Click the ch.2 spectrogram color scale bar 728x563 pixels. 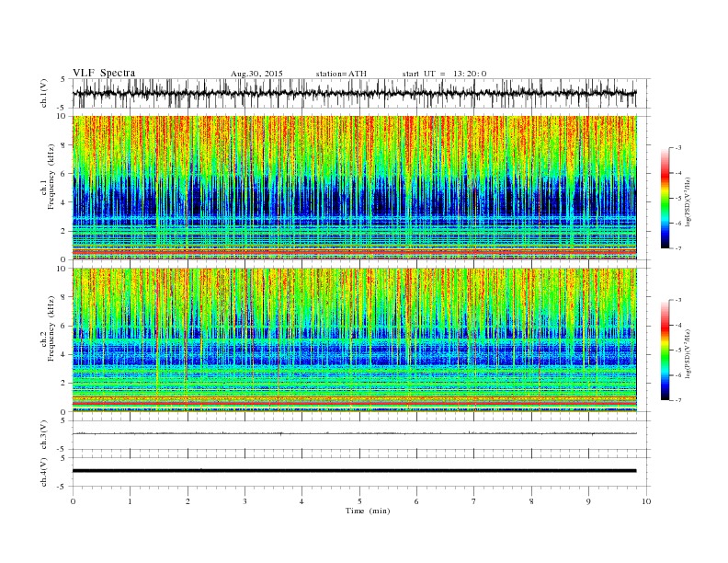pos(665,350)
